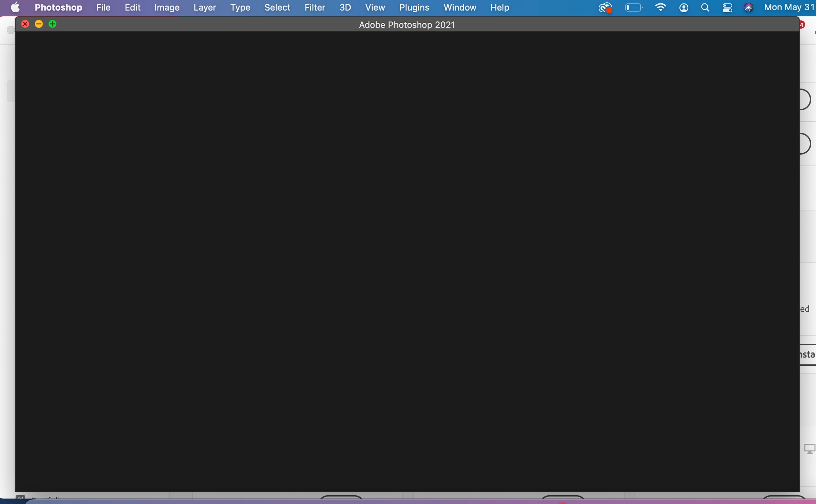This screenshot has width=816, height=504.
Task: Click the Creative Cloud status icon
Action: (x=606, y=7)
